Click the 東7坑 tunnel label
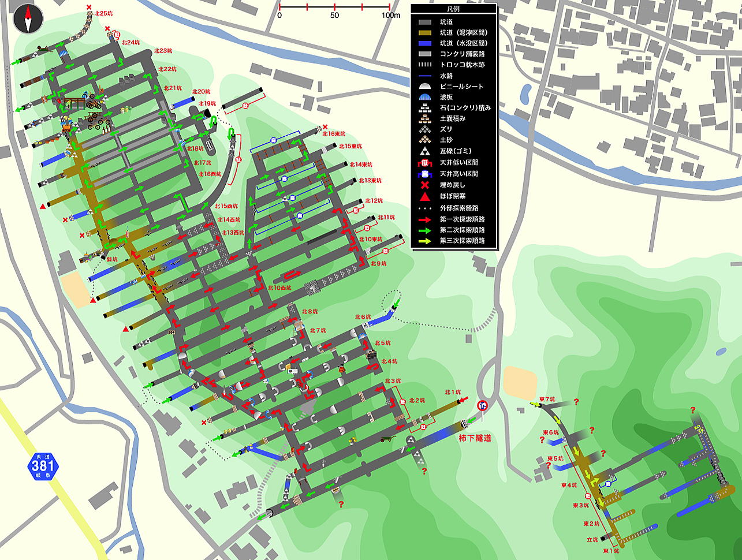This screenshot has width=742, height=560. pyautogui.click(x=547, y=399)
